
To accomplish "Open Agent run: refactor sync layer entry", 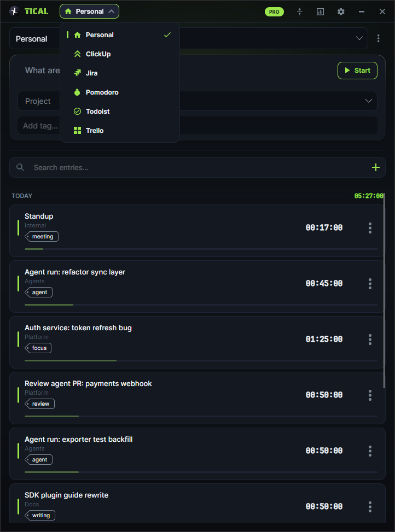I will pyautogui.click(x=197, y=287).
